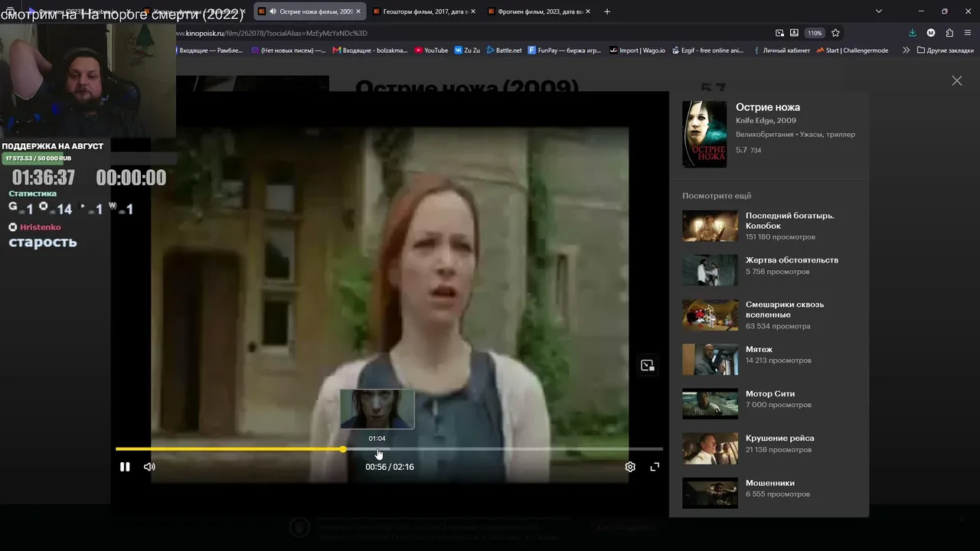Open the browser account profile icon
The image size is (980, 551).
coord(931,33)
